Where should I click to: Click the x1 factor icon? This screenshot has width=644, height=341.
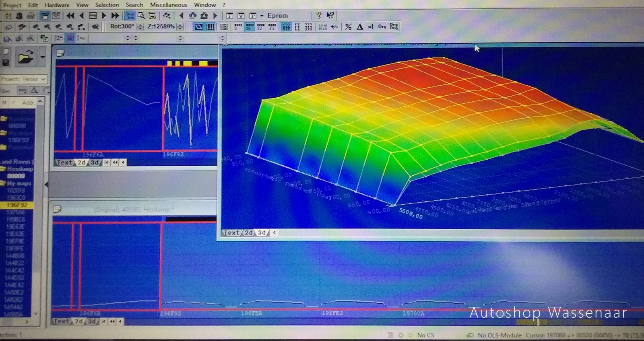(x=371, y=27)
